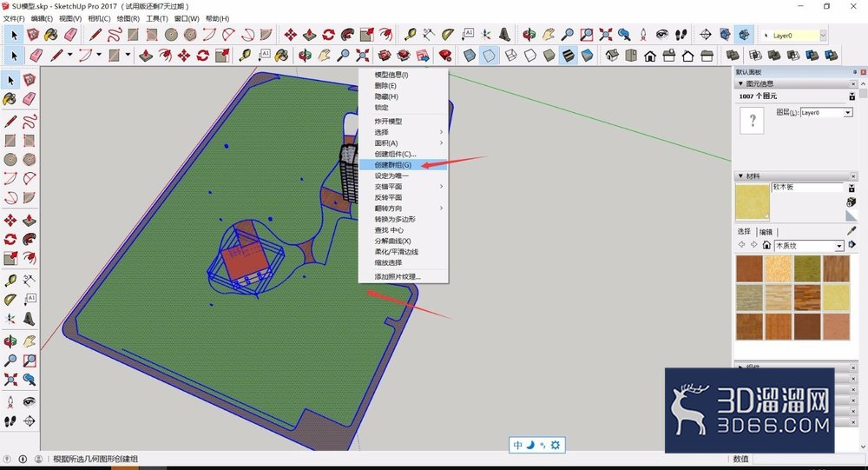Screen dimensions: 868x470
Task: Click the 软木板 material name field
Action: (806, 188)
